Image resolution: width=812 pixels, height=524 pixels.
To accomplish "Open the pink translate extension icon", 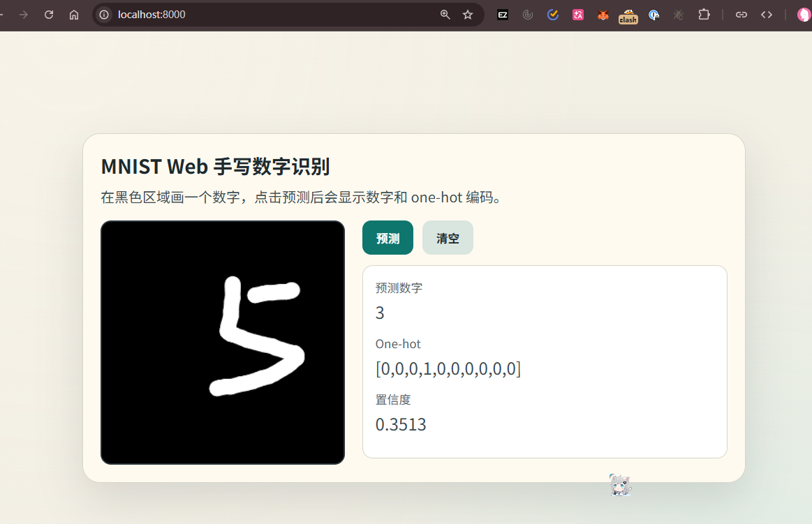I will (x=578, y=15).
